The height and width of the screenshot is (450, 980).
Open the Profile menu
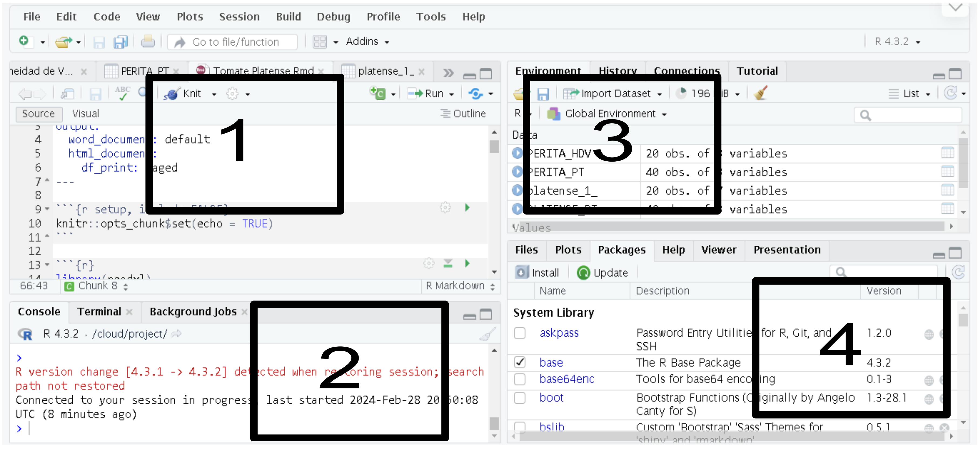click(x=383, y=17)
